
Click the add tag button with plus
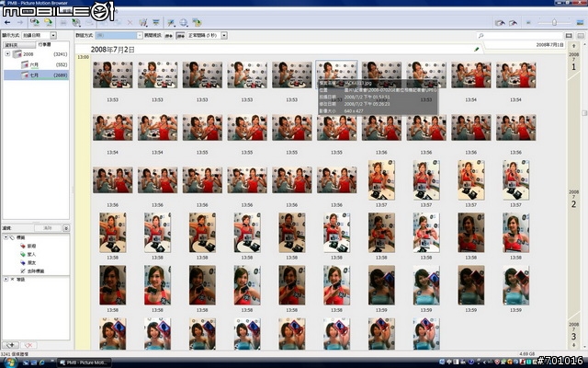pyautogui.click(x=10, y=345)
